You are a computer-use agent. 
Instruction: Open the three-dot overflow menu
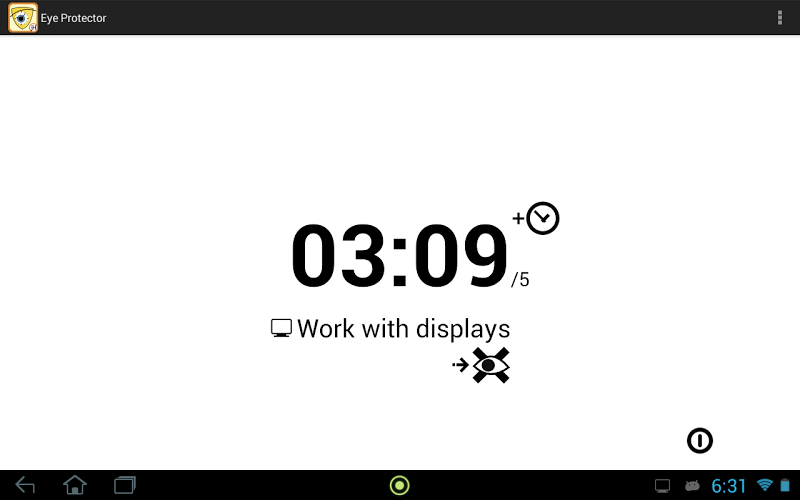coord(780,17)
